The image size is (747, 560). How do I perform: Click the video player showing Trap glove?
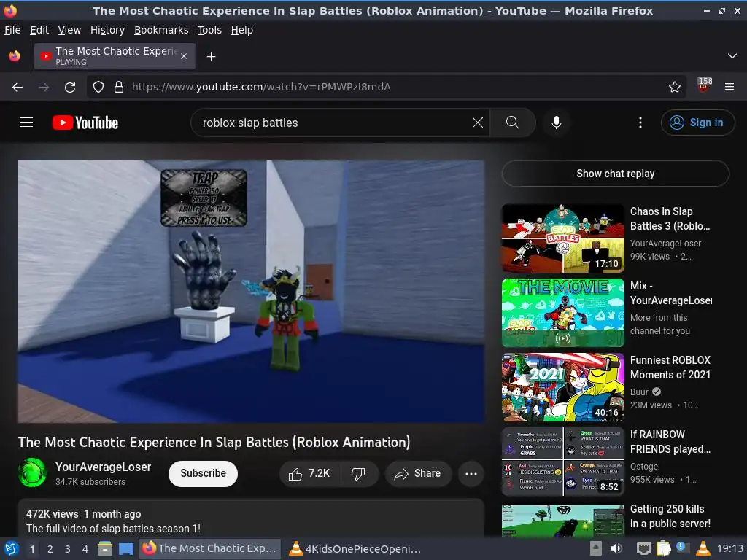click(251, 292)
